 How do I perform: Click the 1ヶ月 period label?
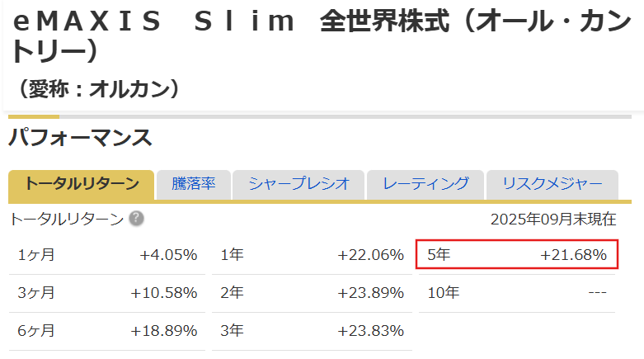click(36, 255)
